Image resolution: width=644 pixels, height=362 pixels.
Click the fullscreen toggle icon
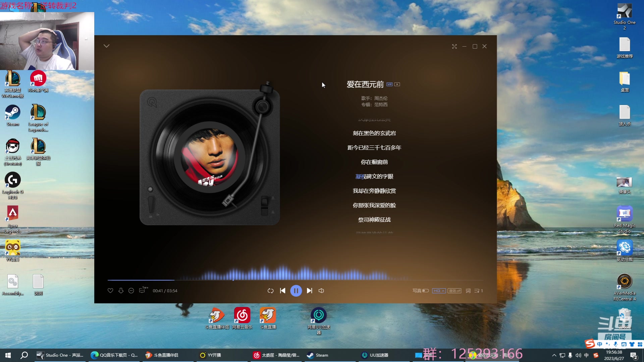point(454,46)
